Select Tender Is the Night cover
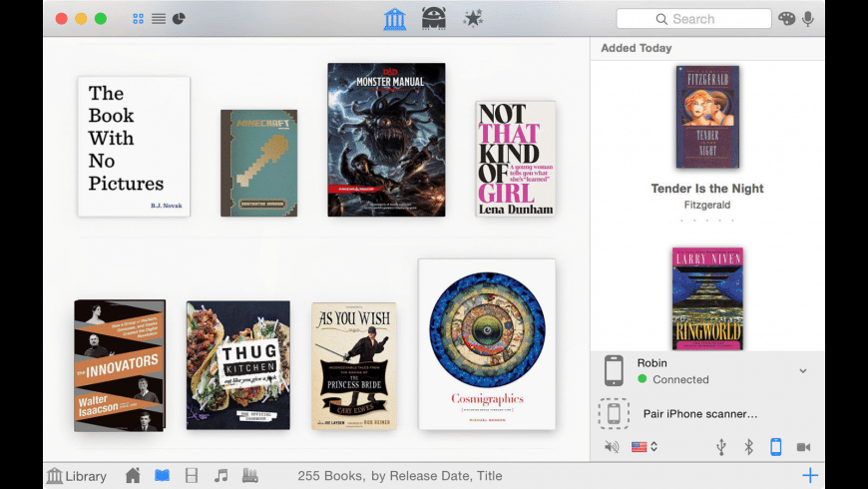Image resolution: width=868 pixels, height=489 pixels. click(x=707, y=117)
